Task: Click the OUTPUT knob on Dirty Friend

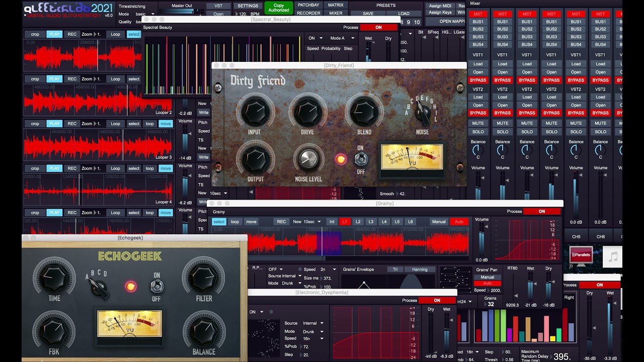Action: click(255, 158)
